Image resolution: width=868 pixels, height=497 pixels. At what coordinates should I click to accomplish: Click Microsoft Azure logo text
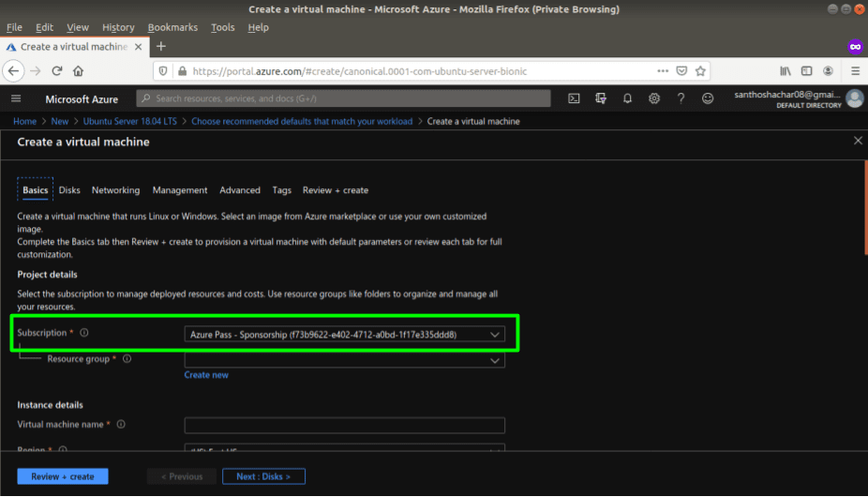click(x=82, y=99)
